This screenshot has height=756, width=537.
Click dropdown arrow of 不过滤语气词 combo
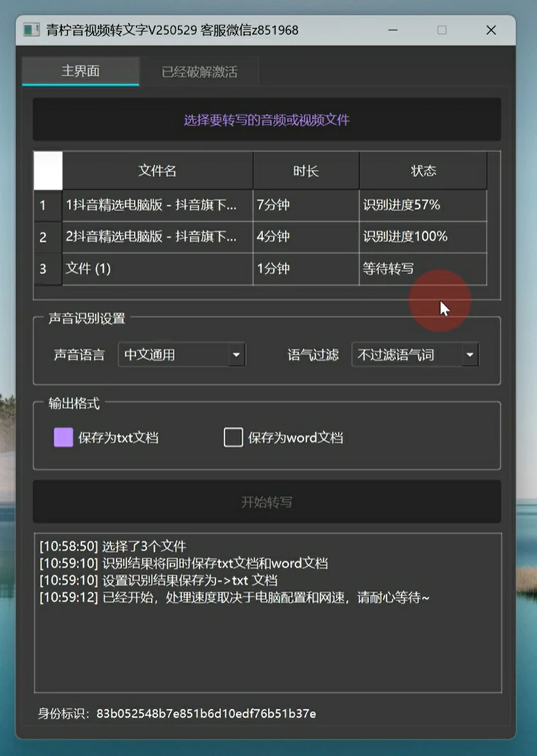[x=470, y=355]
